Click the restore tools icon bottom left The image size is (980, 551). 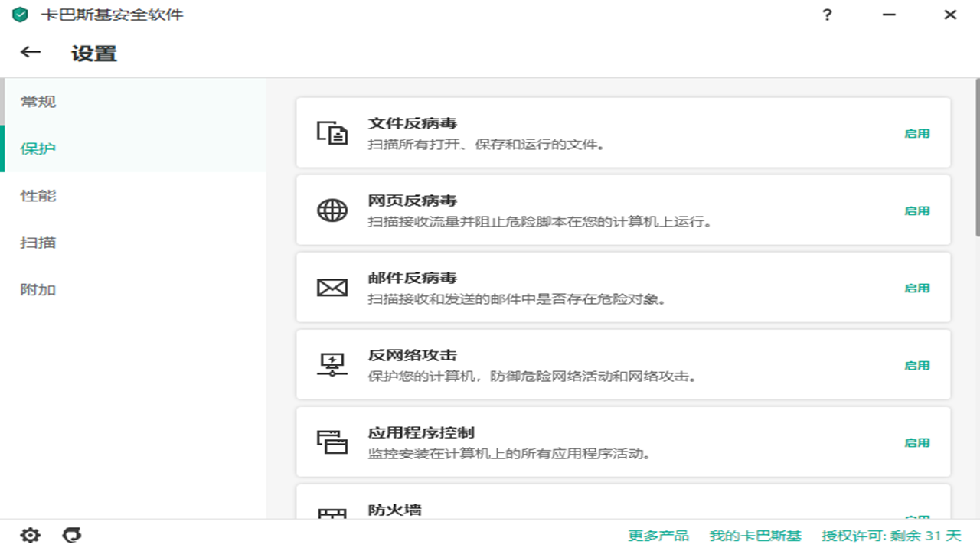(70, 535)
